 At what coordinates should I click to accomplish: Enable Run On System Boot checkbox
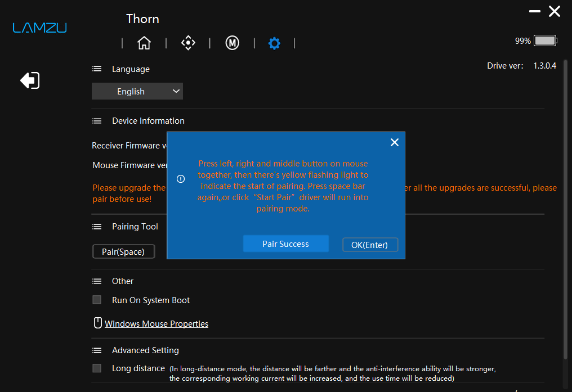point(97,300)
